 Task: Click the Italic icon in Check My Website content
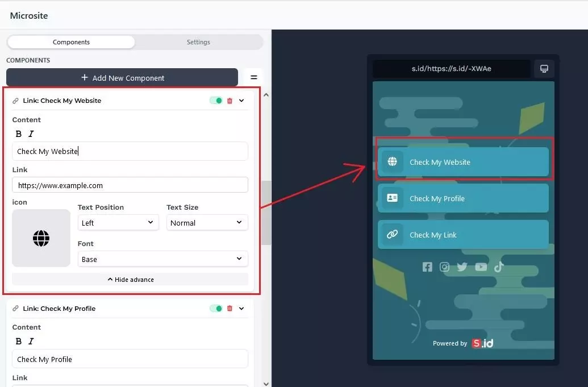point(31,134)
